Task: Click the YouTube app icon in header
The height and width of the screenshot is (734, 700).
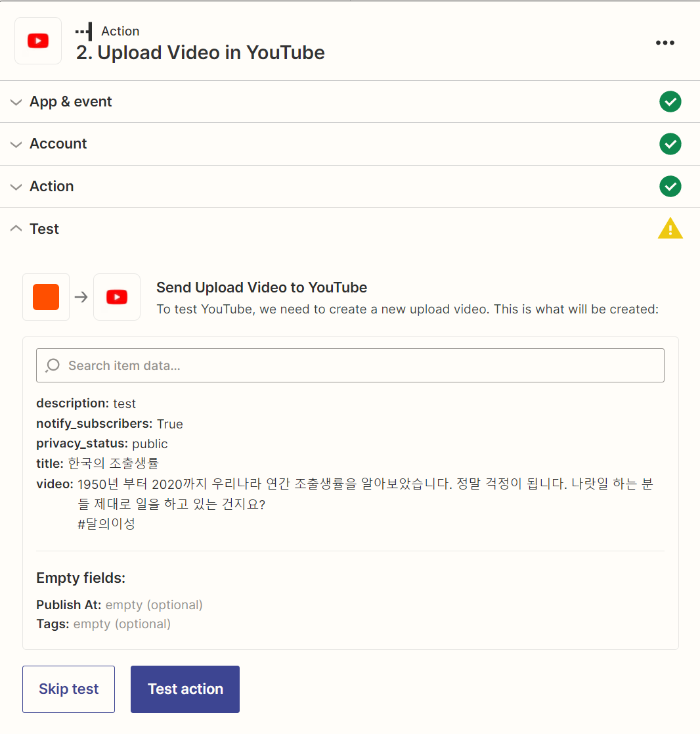Action: point(38,41)
